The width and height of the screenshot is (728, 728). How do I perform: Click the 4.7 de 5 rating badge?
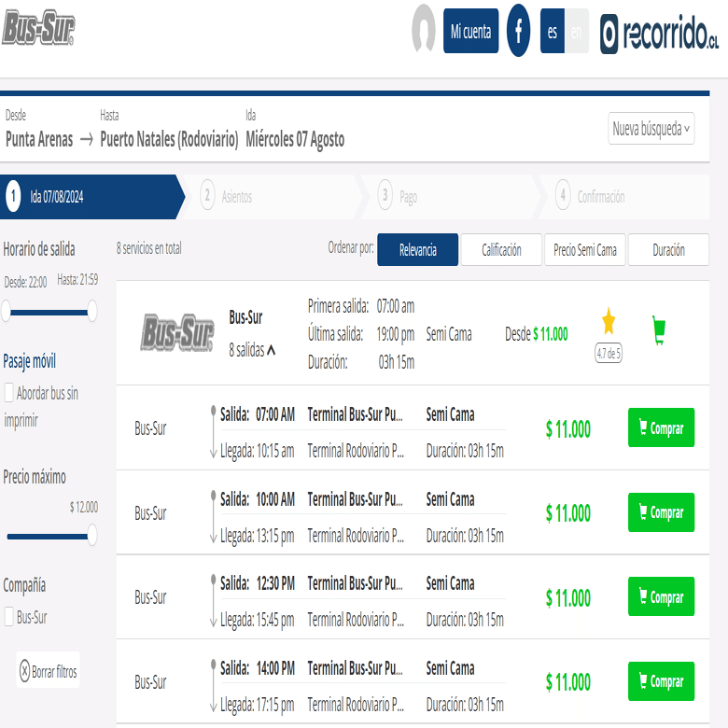[x=609, y=354]
